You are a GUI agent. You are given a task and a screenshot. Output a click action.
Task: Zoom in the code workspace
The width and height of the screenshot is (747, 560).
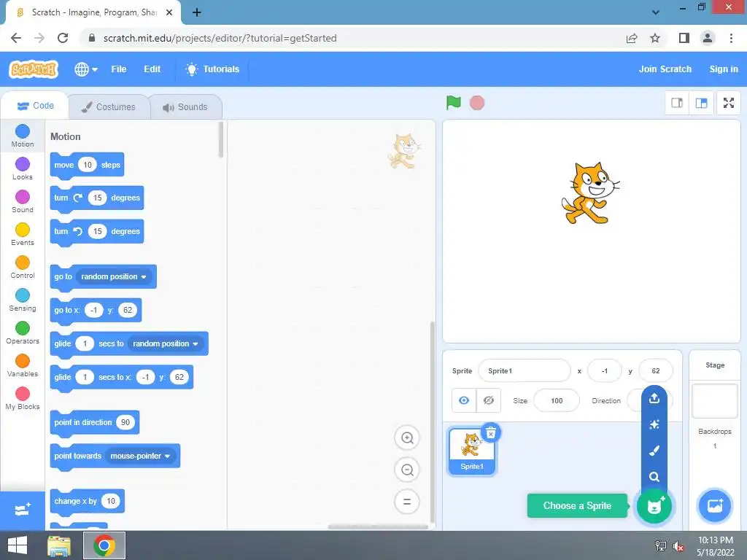pyautogui.click(x=407, y=437)
